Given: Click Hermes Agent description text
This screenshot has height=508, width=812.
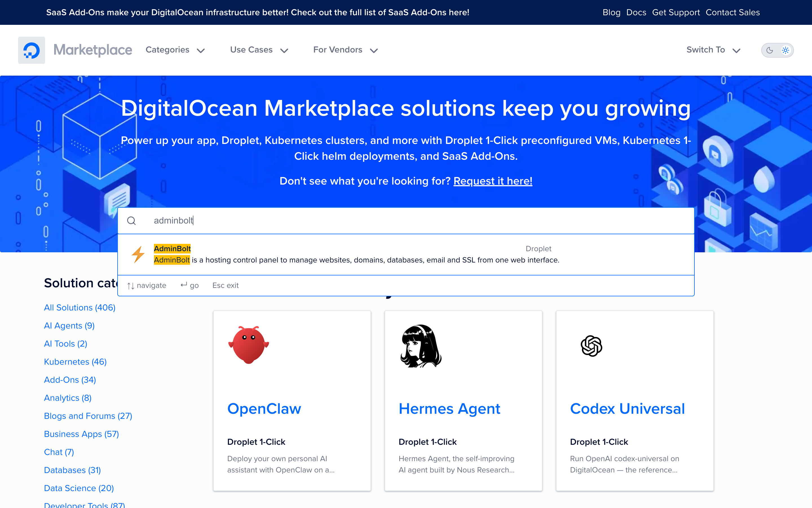Looking at the screenshot, I should 456,464.
